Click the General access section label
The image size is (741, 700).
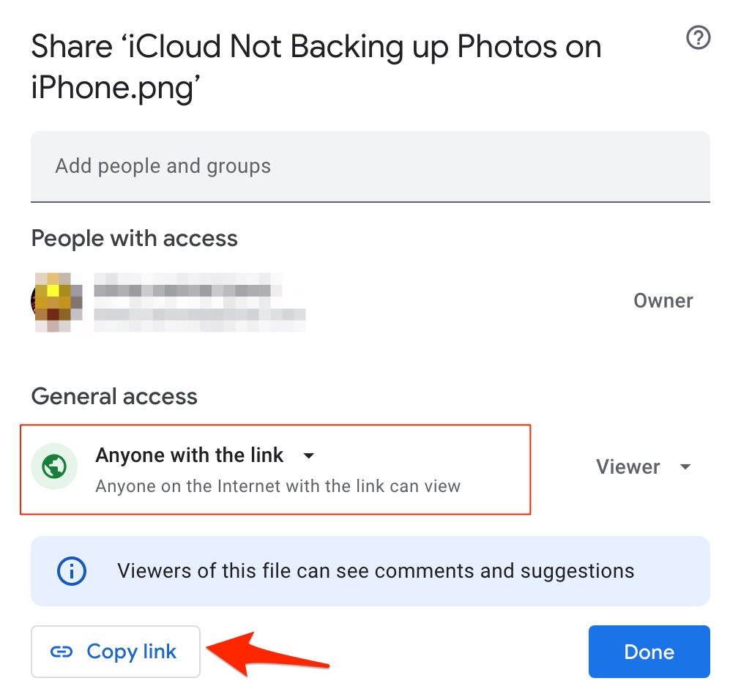tap(114, 396)
